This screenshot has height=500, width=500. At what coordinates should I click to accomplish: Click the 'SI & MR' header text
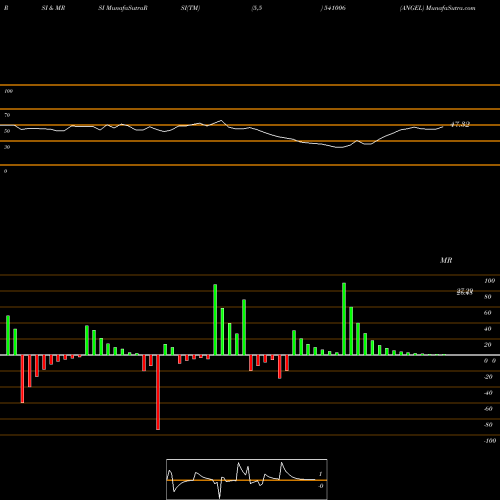tap(53, 8)
